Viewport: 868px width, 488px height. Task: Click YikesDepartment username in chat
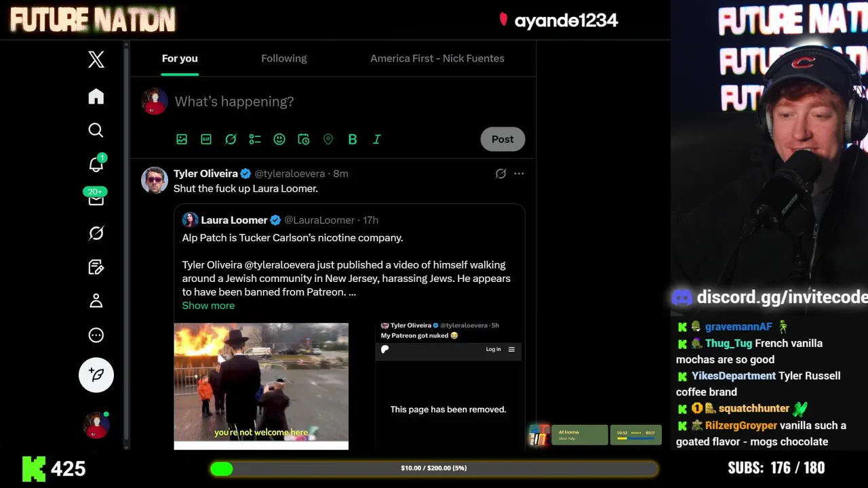(734, 375)
